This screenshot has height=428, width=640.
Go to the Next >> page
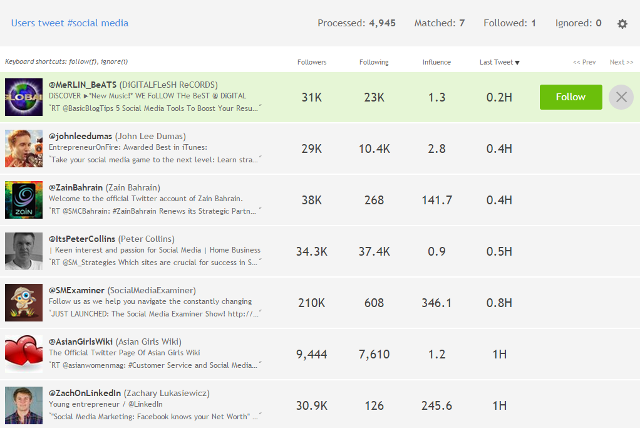[x=621, y=62]
